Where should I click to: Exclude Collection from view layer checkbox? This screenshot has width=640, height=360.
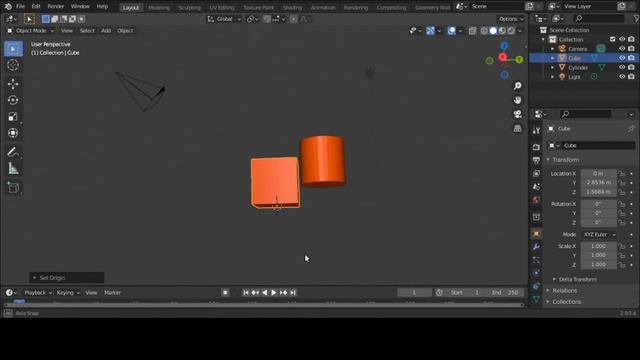click(613, 40)
